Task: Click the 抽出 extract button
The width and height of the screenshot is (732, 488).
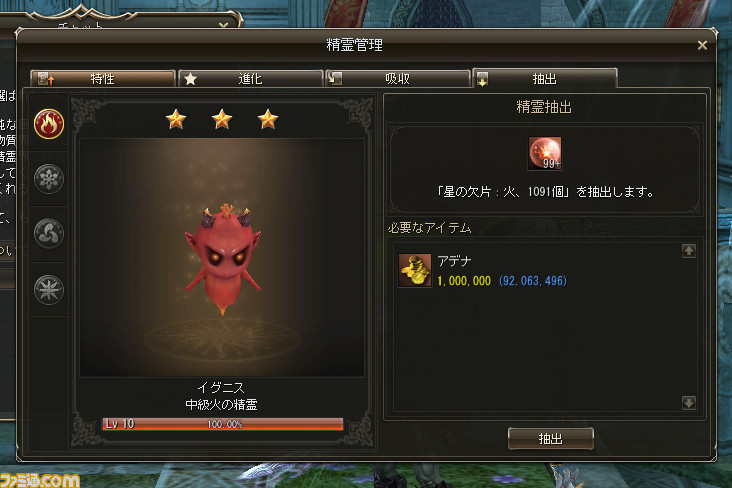Action: point(551,438)
